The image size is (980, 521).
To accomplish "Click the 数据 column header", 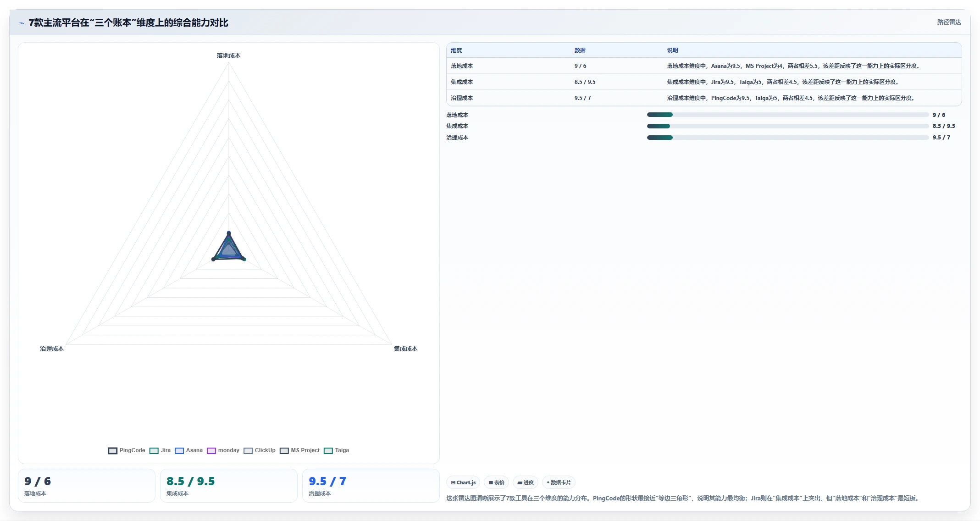I will click(x=580, y=50).
